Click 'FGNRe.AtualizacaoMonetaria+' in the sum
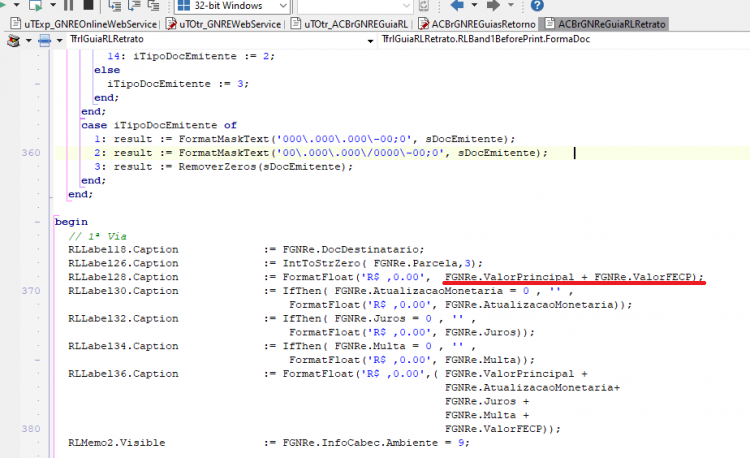 point(532,388)
